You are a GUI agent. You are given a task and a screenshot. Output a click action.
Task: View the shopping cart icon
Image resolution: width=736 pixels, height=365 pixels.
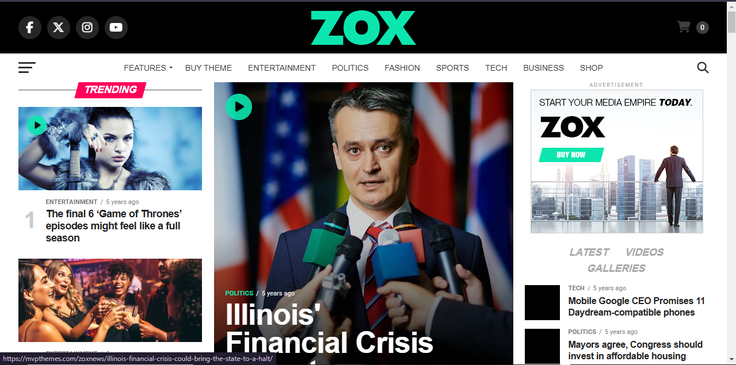click(x=683, y=27)
